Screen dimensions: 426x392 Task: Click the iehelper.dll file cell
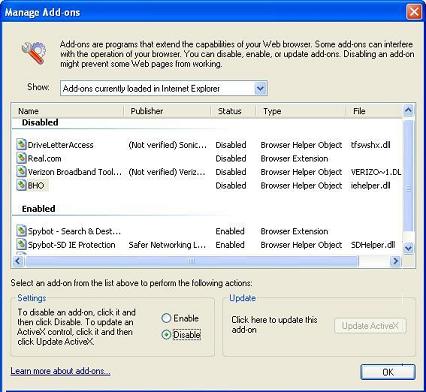(370, 185)
